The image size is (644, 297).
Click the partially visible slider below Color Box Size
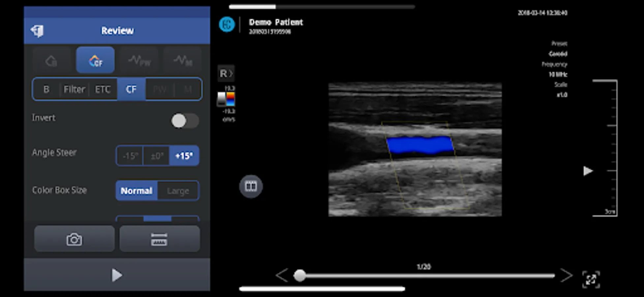pos(157,218)
